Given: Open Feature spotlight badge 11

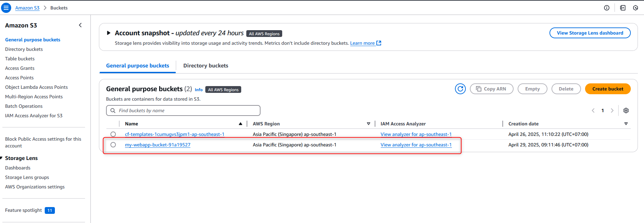Looking at the screenshot, I should (x=50, y=210).
